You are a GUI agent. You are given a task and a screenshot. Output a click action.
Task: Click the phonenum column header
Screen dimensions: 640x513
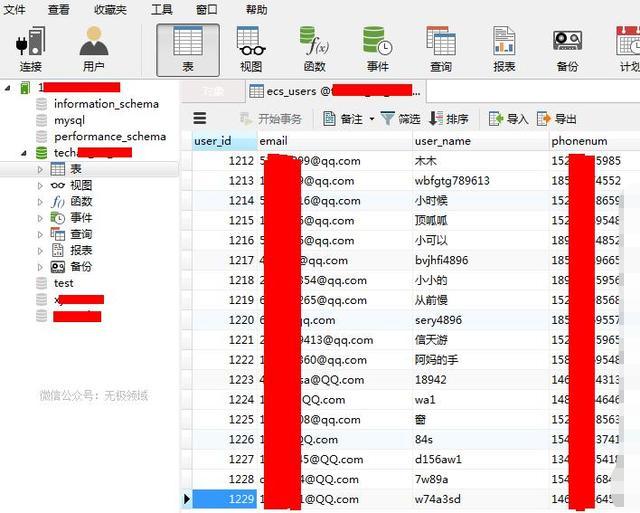click(x=595, y=141)
